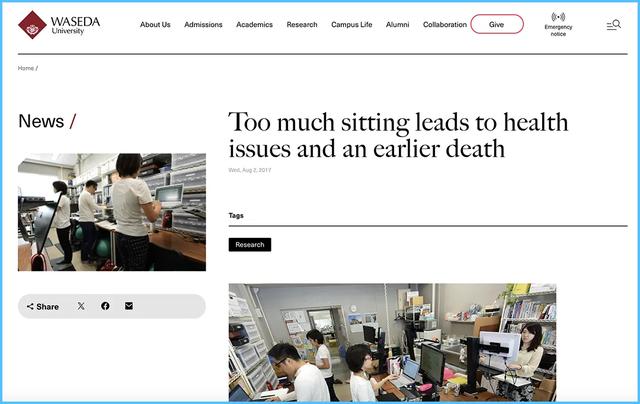Screen dimensions: 640x404
Task: Open the About Us menu
Action: (x=155, y=24)
